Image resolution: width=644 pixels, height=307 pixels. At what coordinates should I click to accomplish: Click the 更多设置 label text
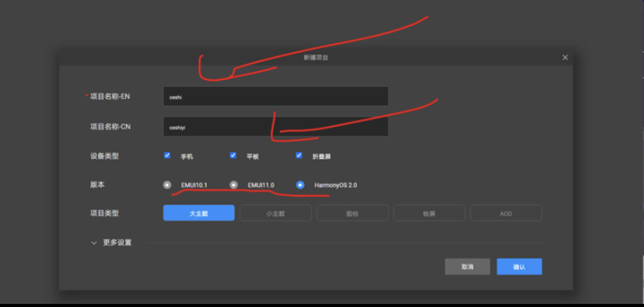coord(117,242)
